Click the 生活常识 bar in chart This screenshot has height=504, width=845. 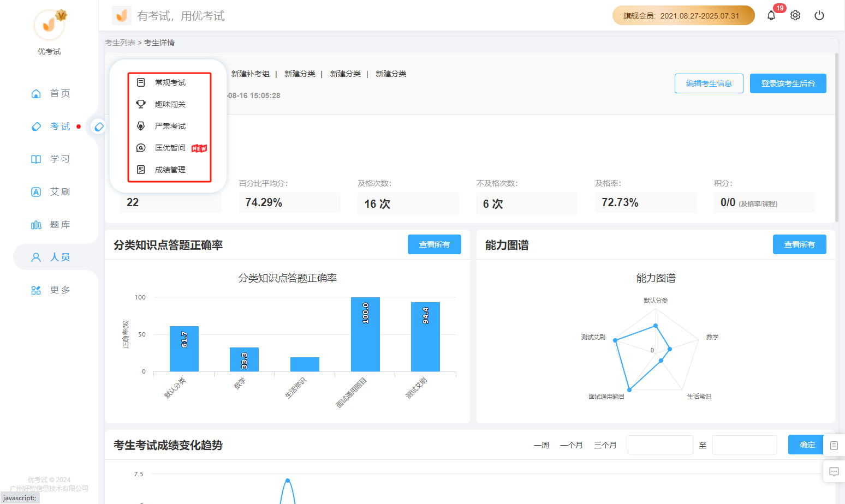[x=305, y=364]
